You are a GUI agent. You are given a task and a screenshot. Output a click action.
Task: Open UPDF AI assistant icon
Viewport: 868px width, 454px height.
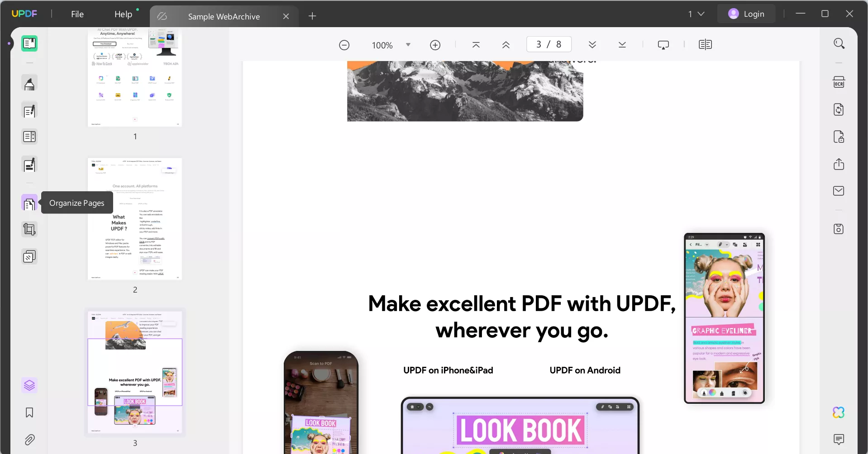point(839,412)
